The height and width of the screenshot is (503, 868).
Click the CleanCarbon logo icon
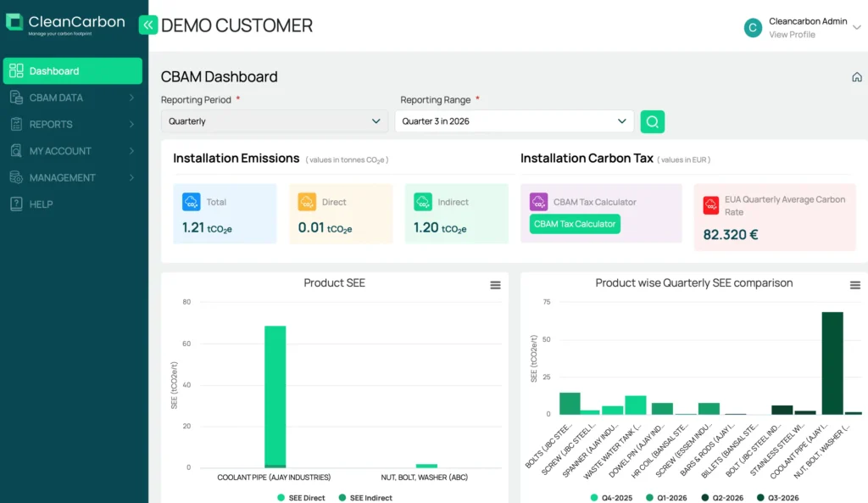coord(14,23)
